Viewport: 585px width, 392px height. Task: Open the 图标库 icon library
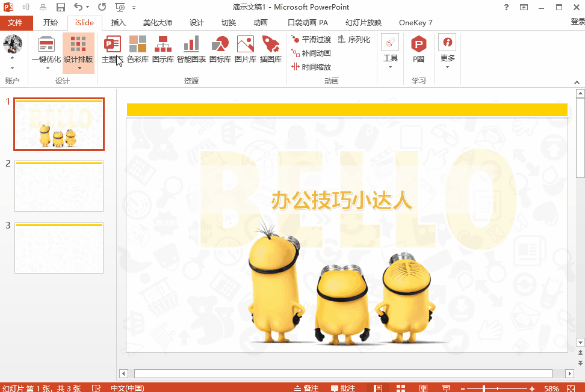220,49
